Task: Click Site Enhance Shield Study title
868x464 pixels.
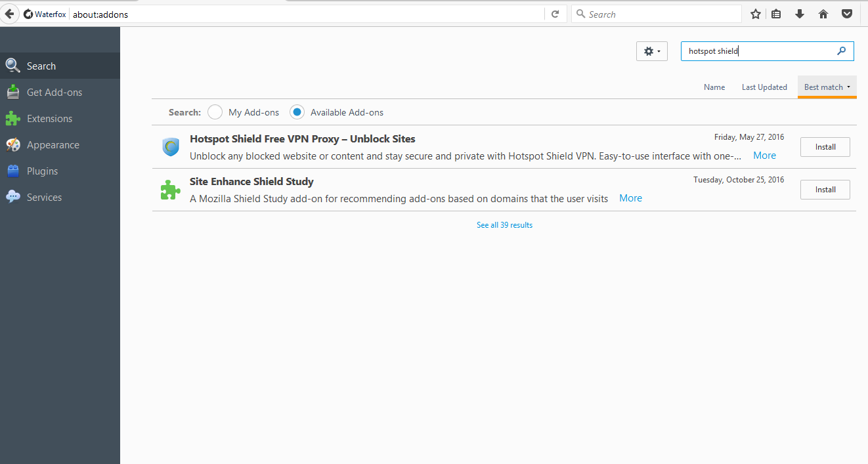Action: (251, 182)
